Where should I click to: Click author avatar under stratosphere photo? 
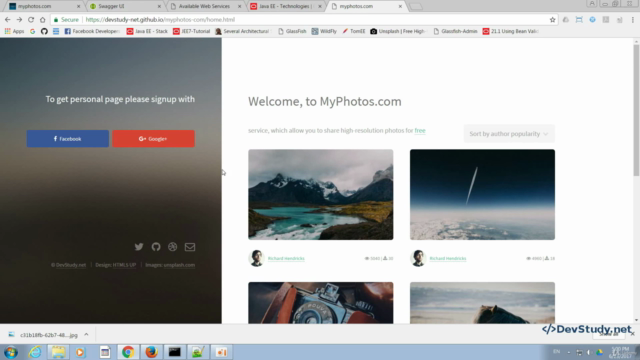(418, 258)
